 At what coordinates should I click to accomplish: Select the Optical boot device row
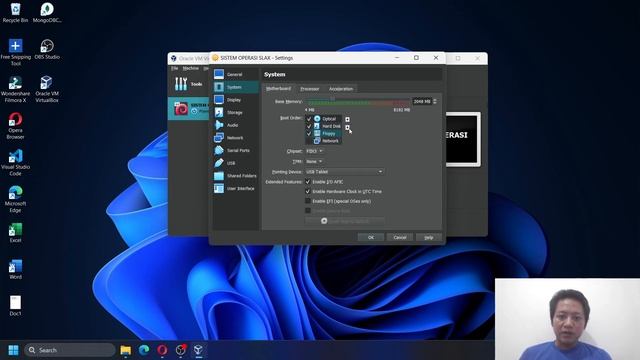coord(324,119)
